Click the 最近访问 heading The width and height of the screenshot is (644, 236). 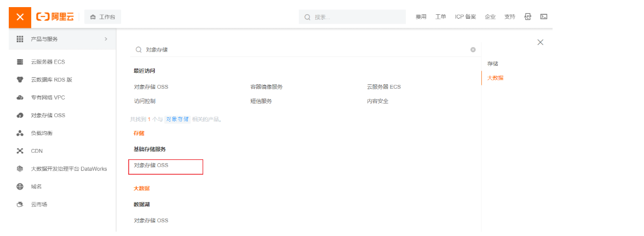click(x=144, y=71)
